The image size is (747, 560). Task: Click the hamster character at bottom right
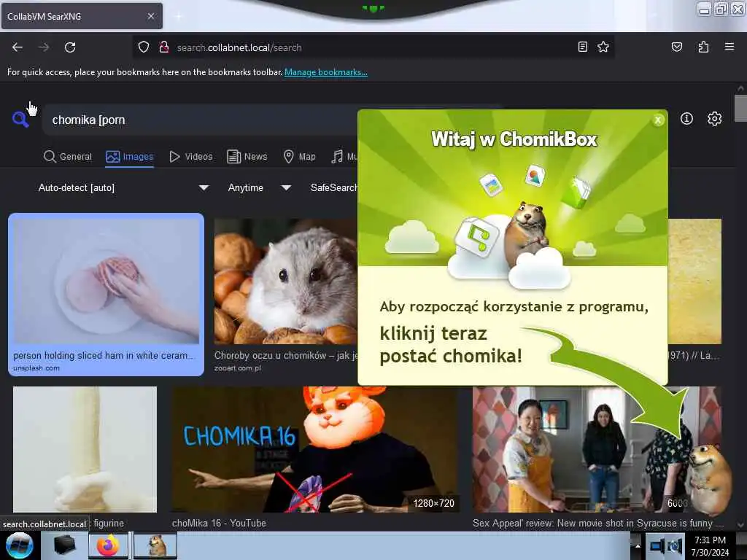pos(710,478)
